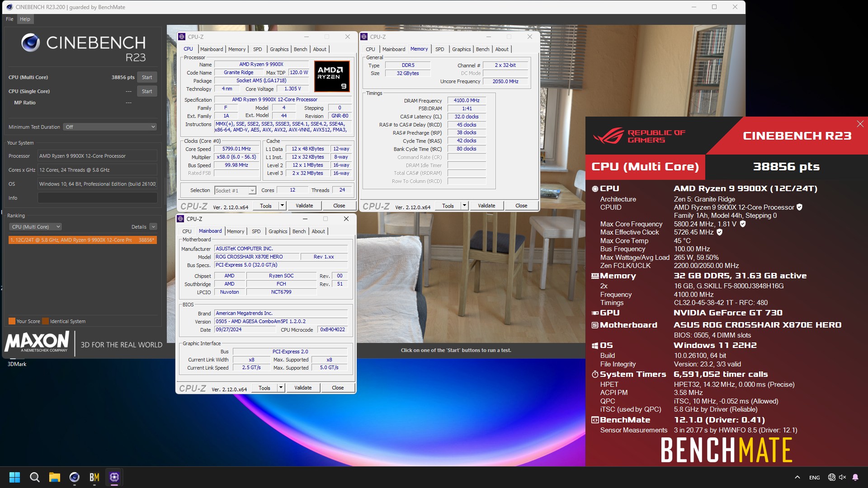Open About tab in CPU-Z Mainboard window
868x488 pixels.
(318, 231)
